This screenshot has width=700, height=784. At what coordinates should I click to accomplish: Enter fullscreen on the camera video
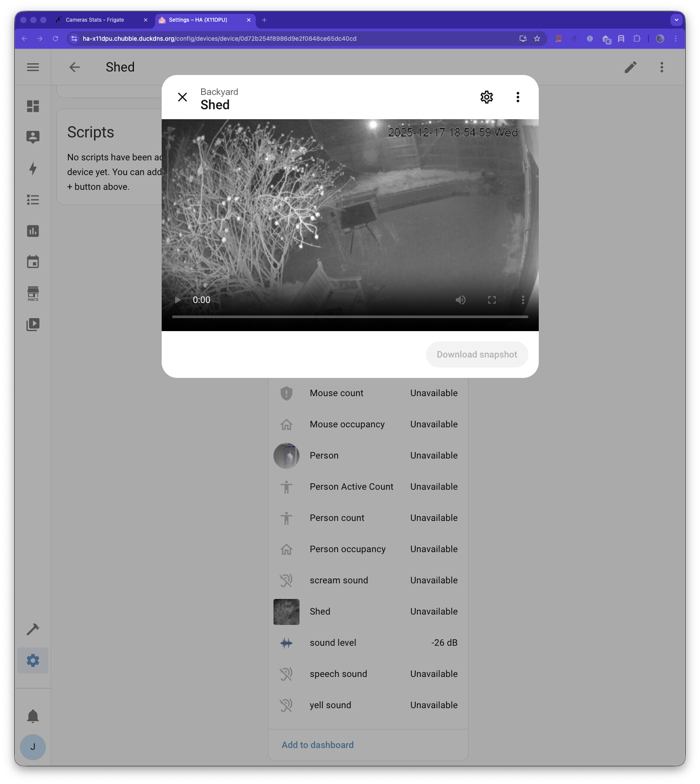(492, 300)
